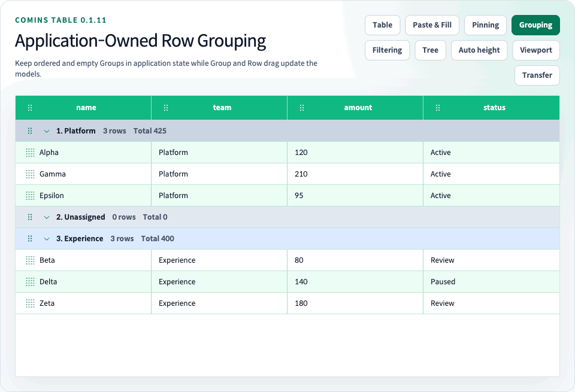Click the 3. Experience group title
The height and width of the screenshot is (392, 575).
[80, 239]
